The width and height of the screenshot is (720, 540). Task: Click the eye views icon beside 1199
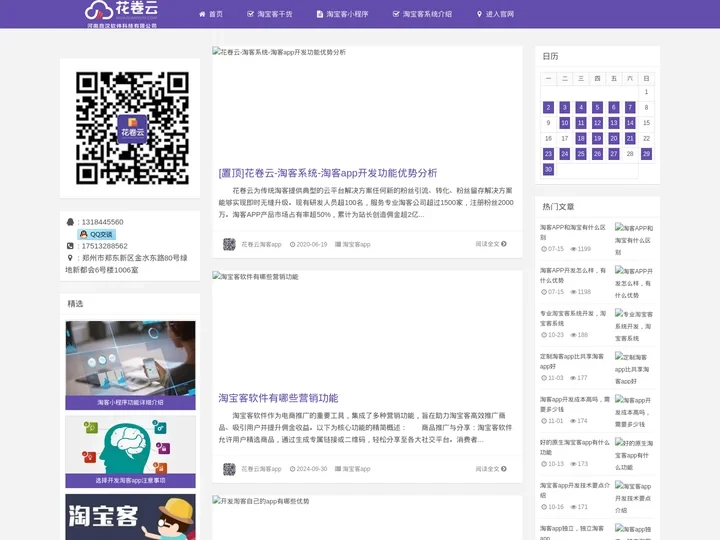tap(573, 249)
